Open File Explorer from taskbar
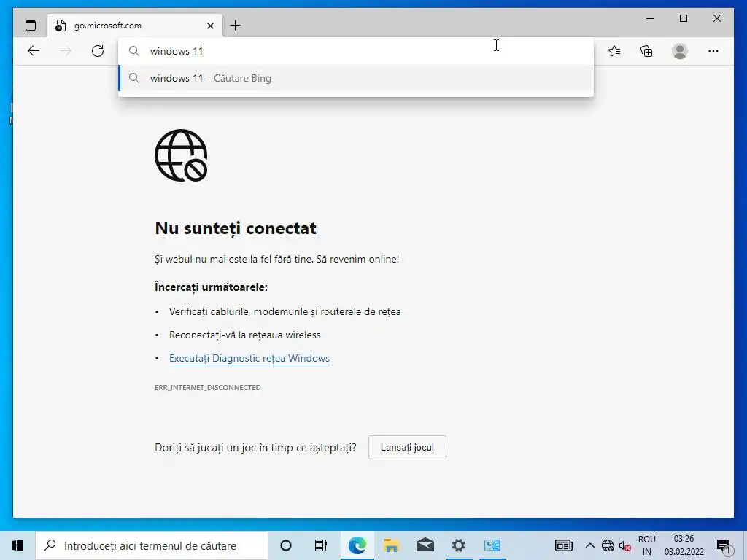This screenshot has height=560, width=747. (x=391, y=545)
